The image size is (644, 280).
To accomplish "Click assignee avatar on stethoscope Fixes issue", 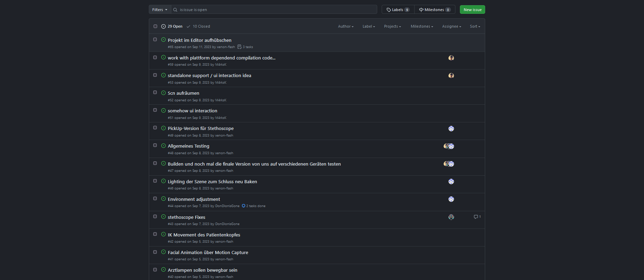I will [x=451, y=217].
